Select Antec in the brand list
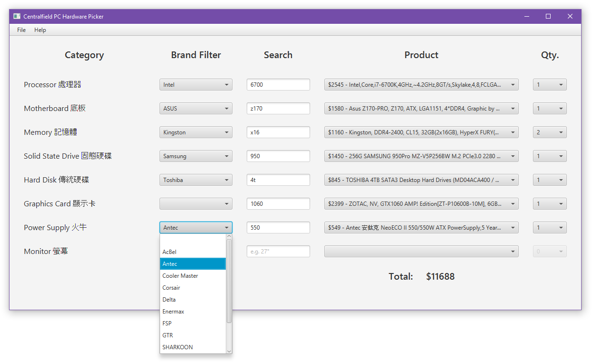 click(193, 264)
